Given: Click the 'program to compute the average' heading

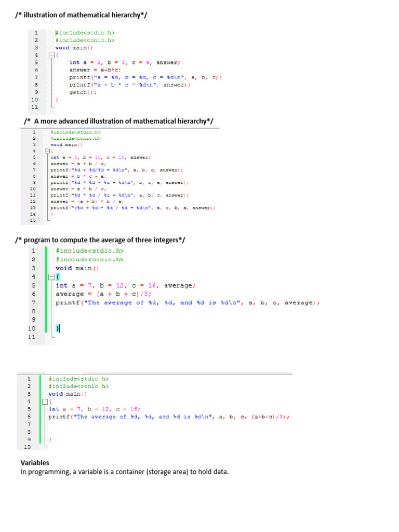Looking at the screenshot, I should click(100, 240).
